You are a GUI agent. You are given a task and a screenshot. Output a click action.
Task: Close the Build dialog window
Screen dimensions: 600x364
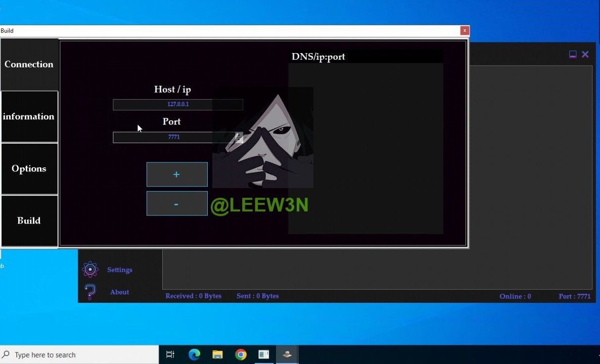464,31
